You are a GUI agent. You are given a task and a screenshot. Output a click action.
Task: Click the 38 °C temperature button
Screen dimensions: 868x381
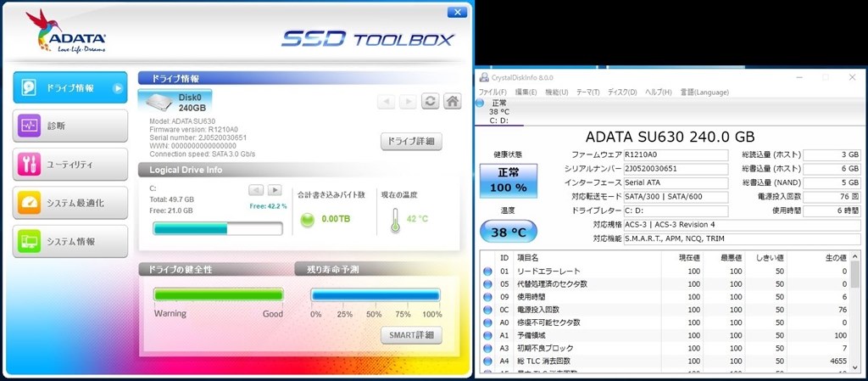pos(509,232)
